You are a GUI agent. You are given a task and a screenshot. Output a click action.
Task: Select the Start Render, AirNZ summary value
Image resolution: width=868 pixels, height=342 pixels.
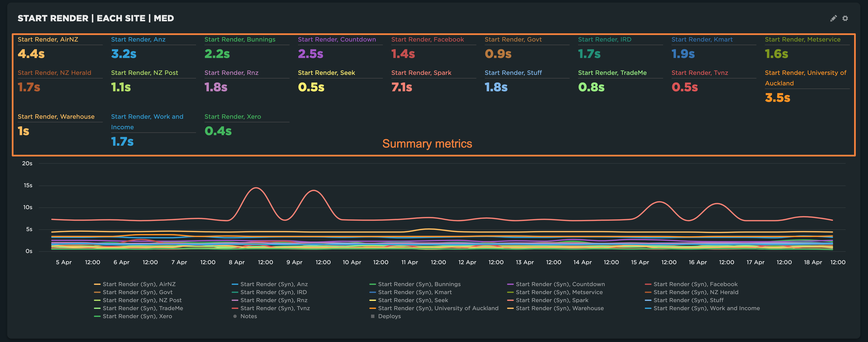pyautogui.click(x=31, y=54)
